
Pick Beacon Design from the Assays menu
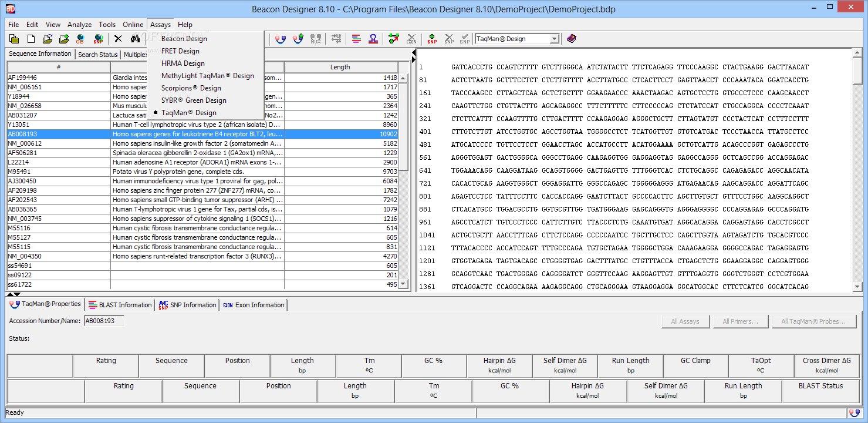184,39
